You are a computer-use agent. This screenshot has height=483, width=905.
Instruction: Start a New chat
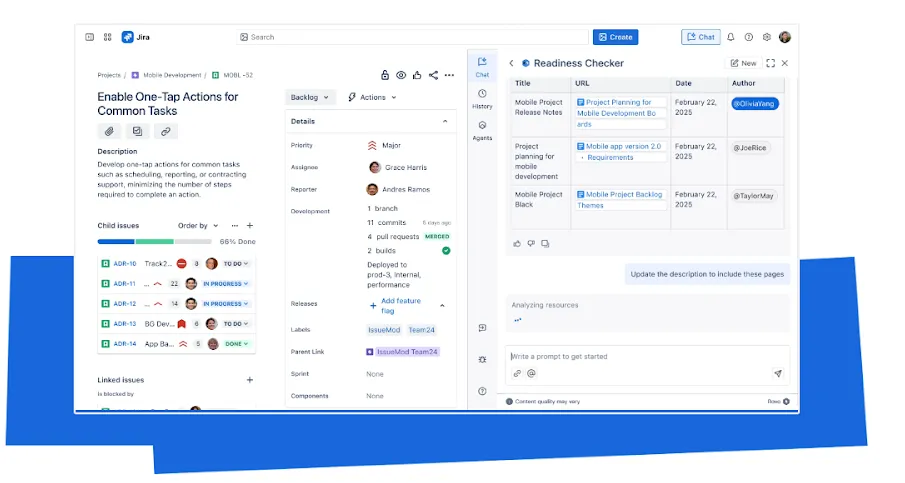(743, 63)
